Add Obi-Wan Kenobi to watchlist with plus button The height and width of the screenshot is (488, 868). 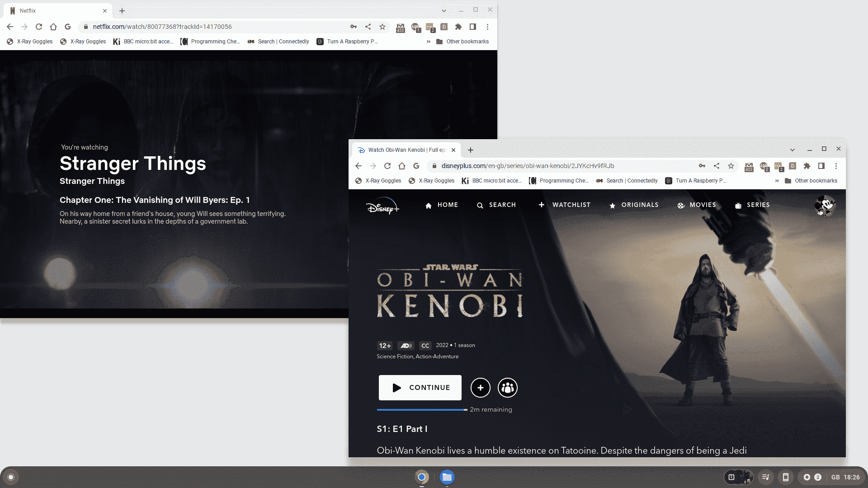pos(481,388)
